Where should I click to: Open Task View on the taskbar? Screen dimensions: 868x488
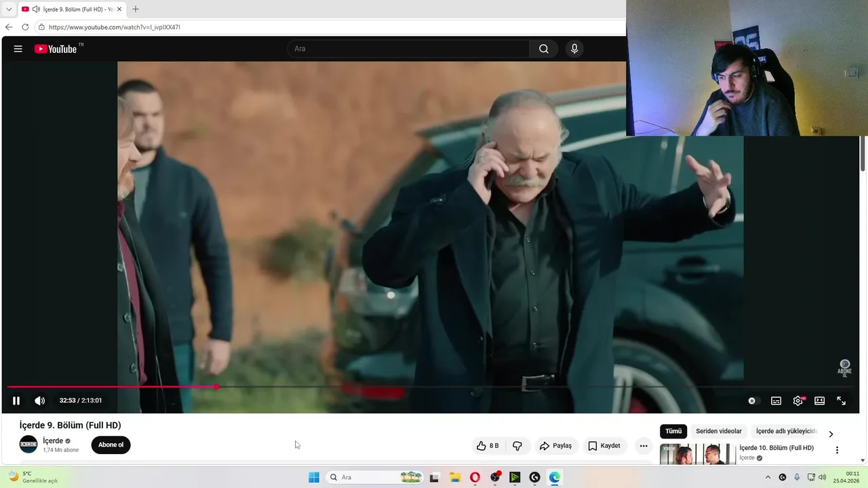(434, 477)
